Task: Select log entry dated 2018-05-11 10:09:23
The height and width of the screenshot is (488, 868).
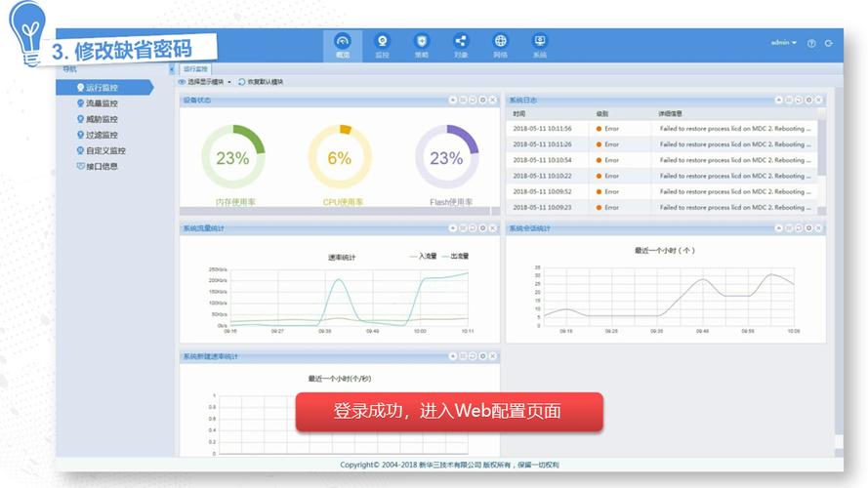Action: click(662, 208)
